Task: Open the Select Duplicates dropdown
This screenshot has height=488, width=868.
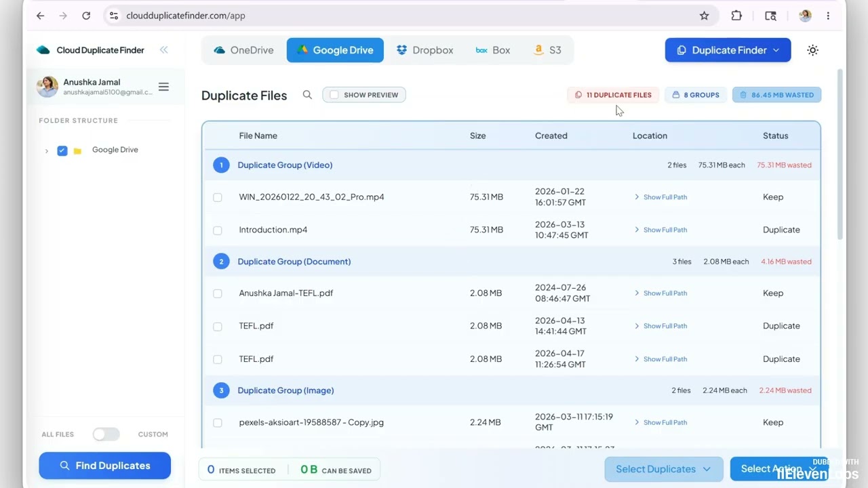Action: point(663,469)
